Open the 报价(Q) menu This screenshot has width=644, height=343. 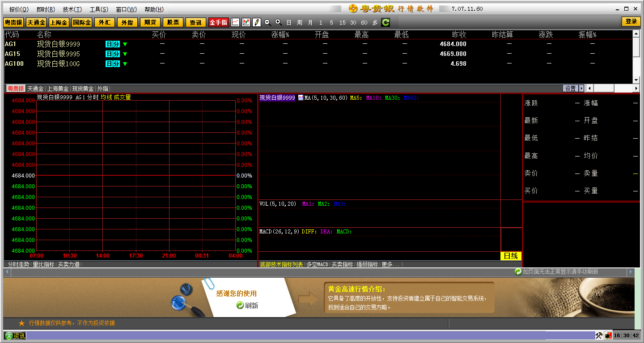(x=19, y=9)
